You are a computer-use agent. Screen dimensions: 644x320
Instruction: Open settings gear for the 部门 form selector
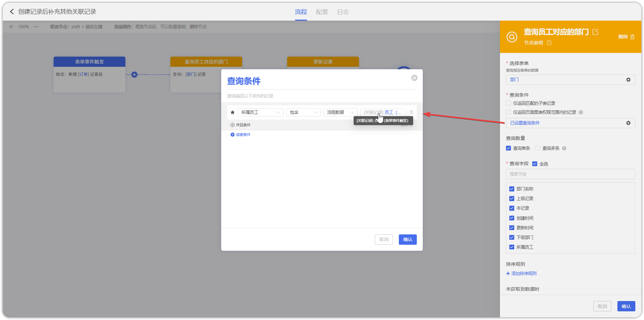(x=628, y=80)
